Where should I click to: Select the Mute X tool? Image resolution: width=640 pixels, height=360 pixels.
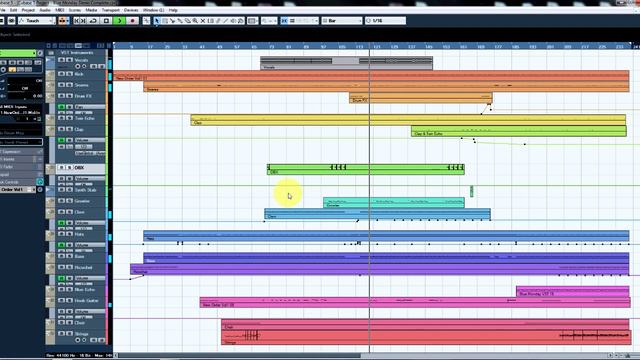(x=202, y=20)
